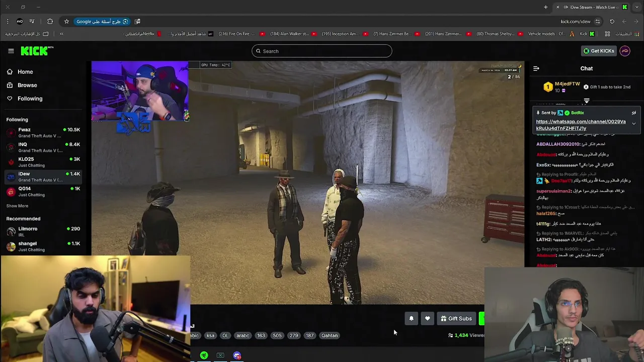Click the kick.com/idew address bar
The image size is (644, 362).
[576, 22]
